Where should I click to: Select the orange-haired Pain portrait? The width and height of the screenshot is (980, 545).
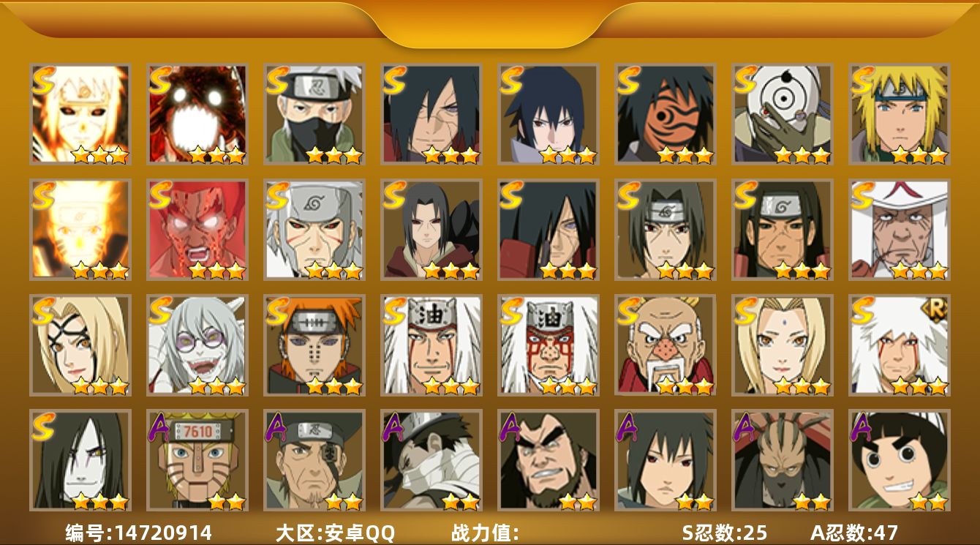pyautogui.click(x=314, y=345)
